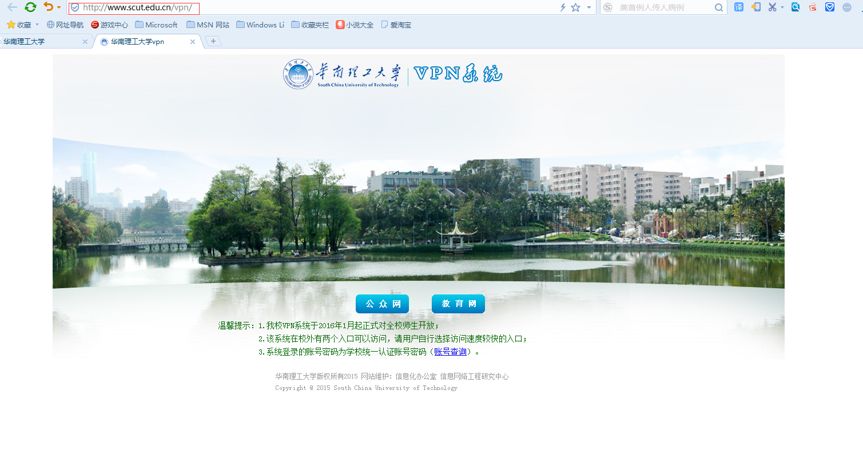Viewport: 863px width, 458px height.
Task: Open the 账号查询 account lookup link
Action: coord(450,352)
